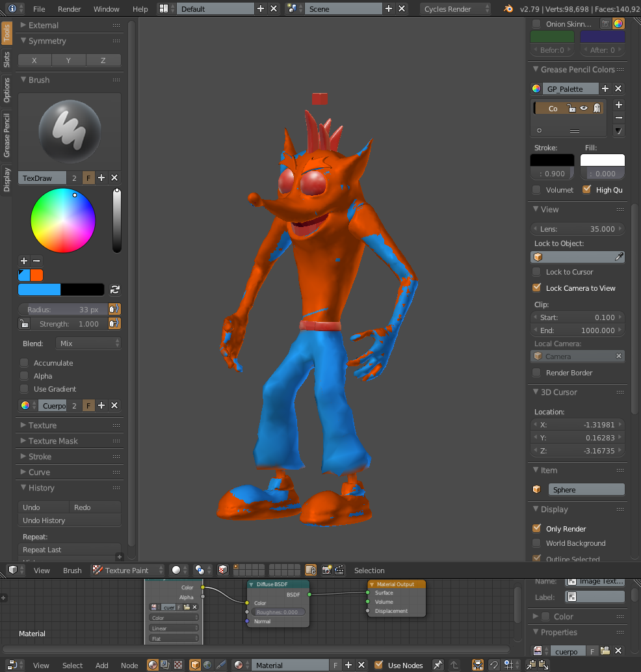Click the Undo History button
Image resolution: width=641 pixels, height=672 pixels.
point(69,520)
